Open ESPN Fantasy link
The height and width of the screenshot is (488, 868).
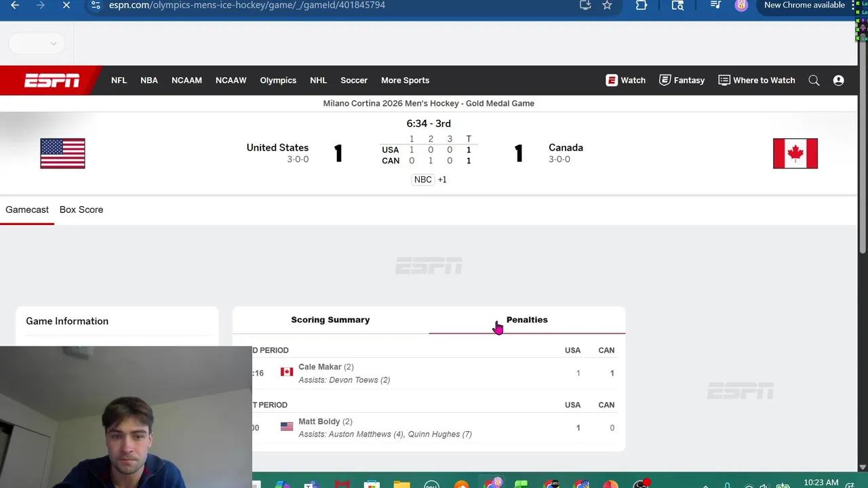(682, 80)
